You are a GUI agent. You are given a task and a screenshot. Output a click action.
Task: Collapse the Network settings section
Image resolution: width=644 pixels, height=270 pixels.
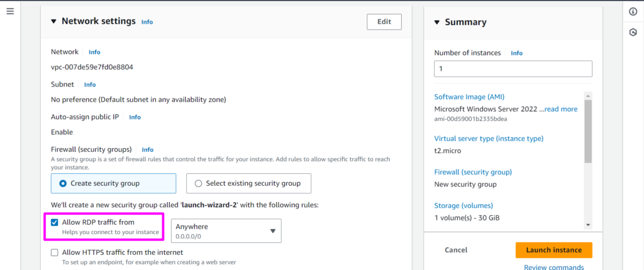pyautogui.click(x=53, y=21)
